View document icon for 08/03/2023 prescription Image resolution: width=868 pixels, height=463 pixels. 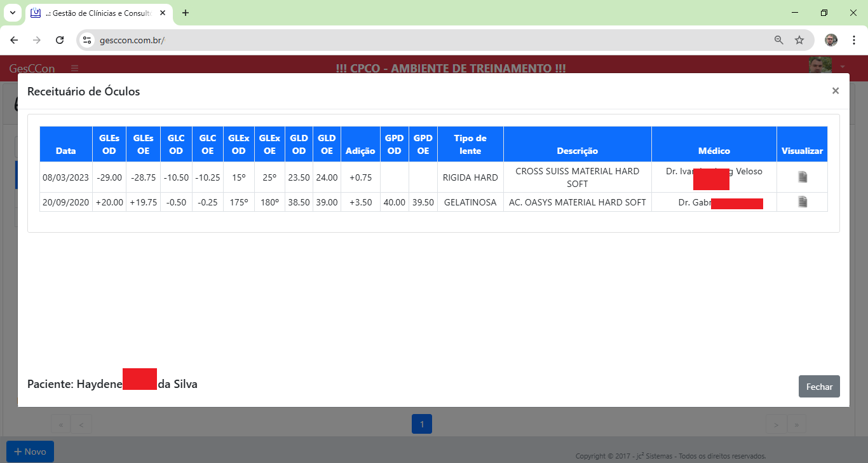pyautogui.click(x=803, y=177)
